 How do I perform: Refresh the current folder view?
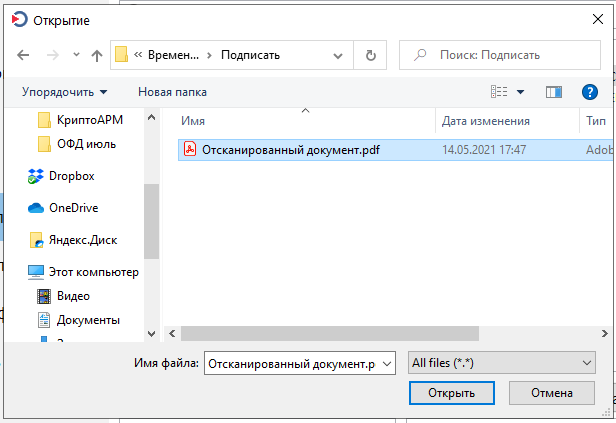click(371, 55)
